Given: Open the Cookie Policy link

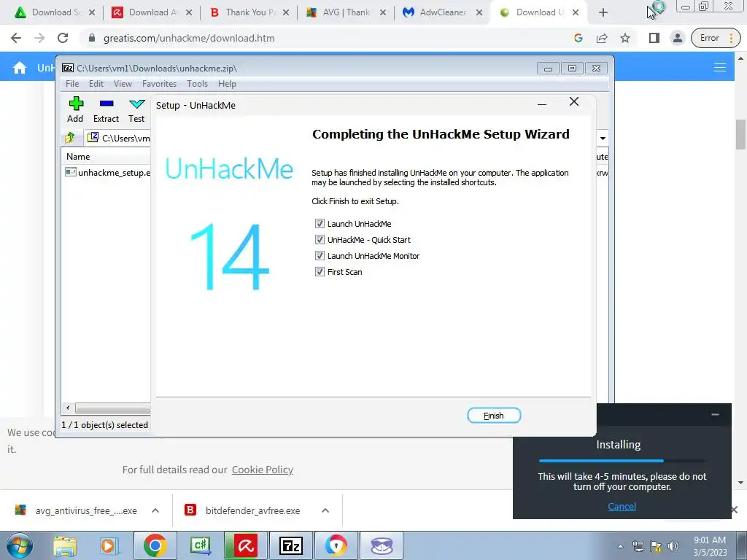Looking at the screenshot, I should point(263,470).
